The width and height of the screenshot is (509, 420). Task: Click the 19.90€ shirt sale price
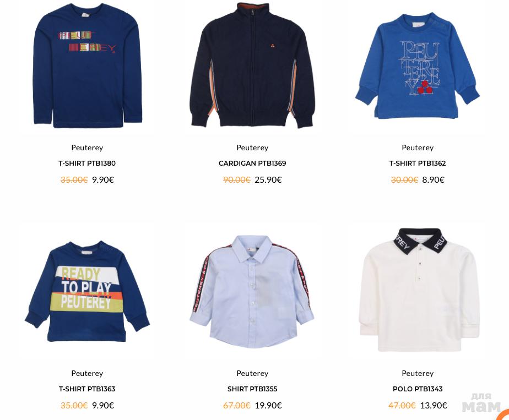click(268, 405)
